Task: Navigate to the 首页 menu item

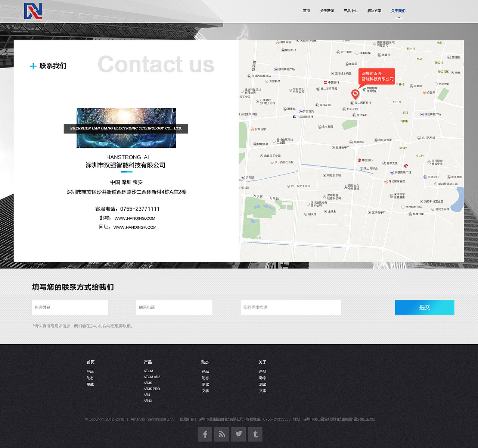Action: pos(306,11)
